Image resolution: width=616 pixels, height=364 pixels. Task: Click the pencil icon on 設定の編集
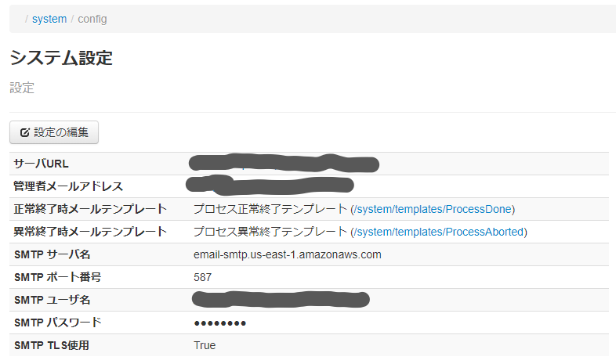click(x=25, y=132)
